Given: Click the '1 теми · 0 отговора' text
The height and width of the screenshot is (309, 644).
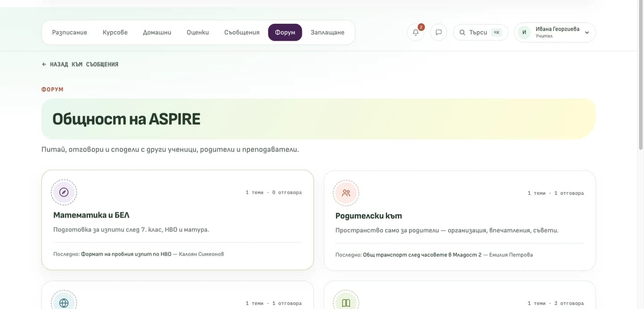Looking at the screenshot, I should pyautogui.click(x=274, y=193).
